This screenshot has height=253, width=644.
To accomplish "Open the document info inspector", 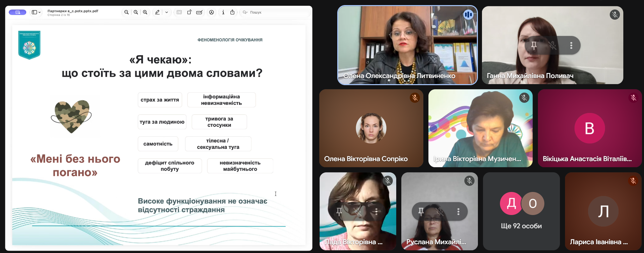I will click(223, 12).
